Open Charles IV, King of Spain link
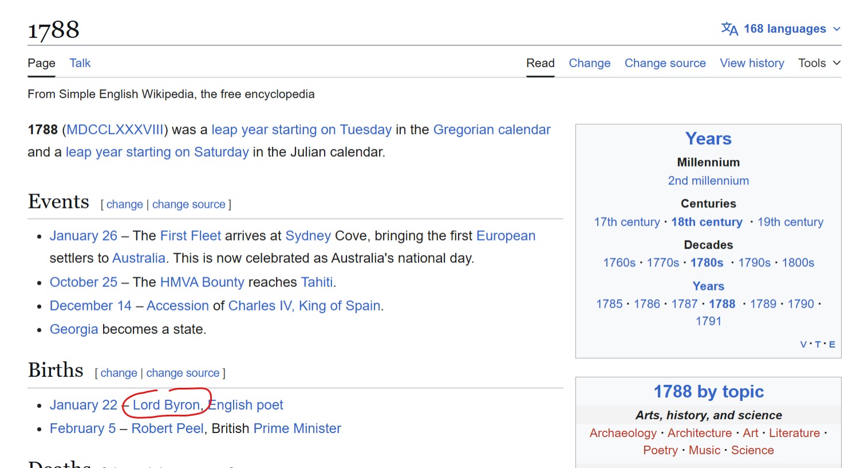The width and height of the screenshot is (868, 468). coord(305,305)
